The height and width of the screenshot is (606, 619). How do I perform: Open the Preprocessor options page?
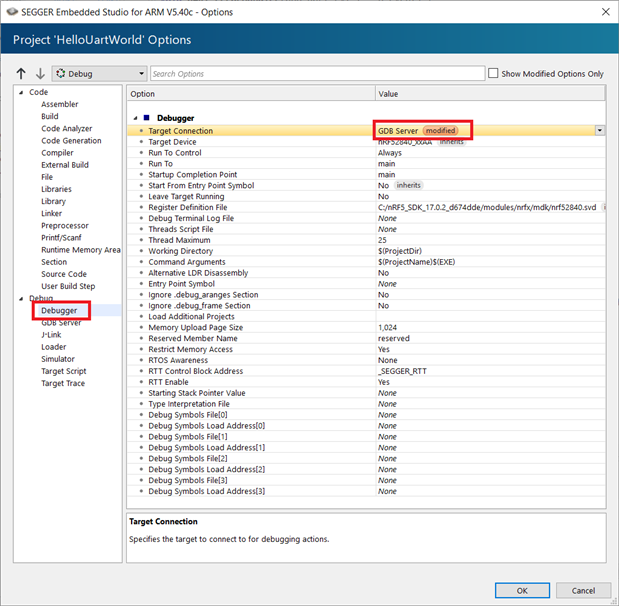64,226
